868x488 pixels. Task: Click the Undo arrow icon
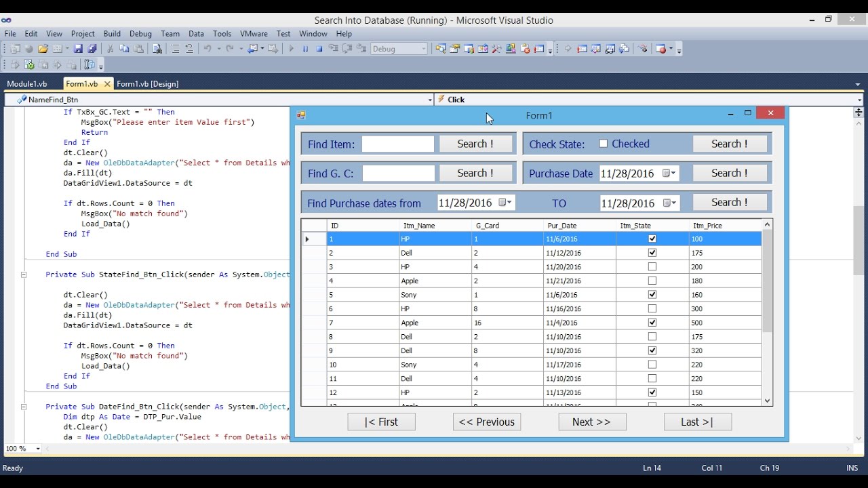(x=208, y=49)
